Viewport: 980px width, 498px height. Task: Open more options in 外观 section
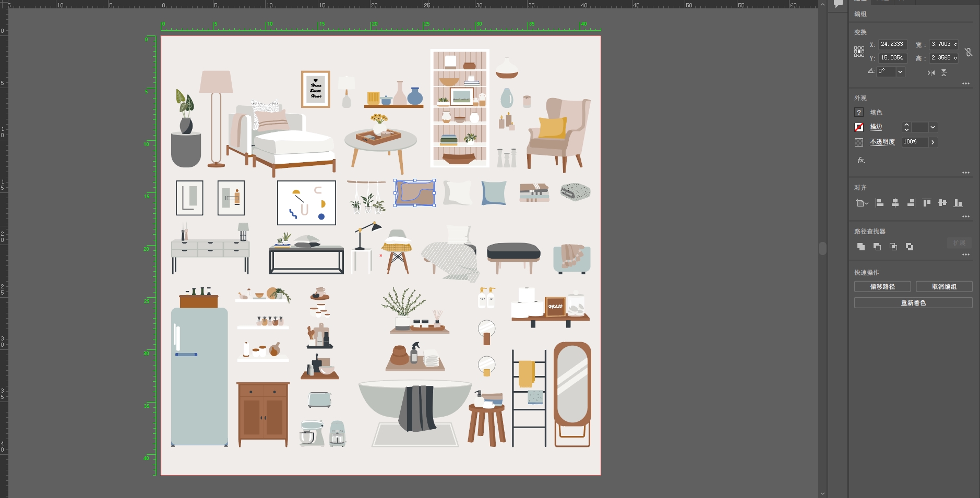coord(966,173)
